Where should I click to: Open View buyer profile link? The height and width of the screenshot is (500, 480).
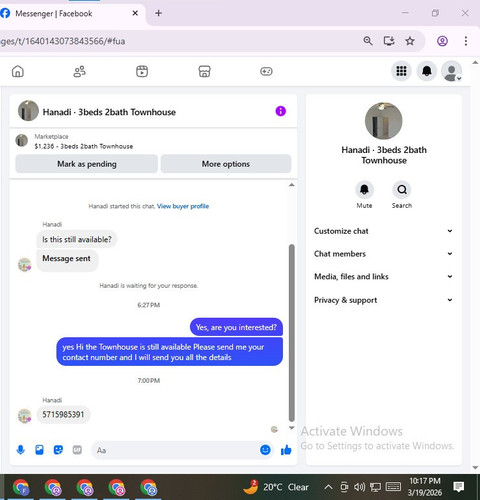(183, 206)
